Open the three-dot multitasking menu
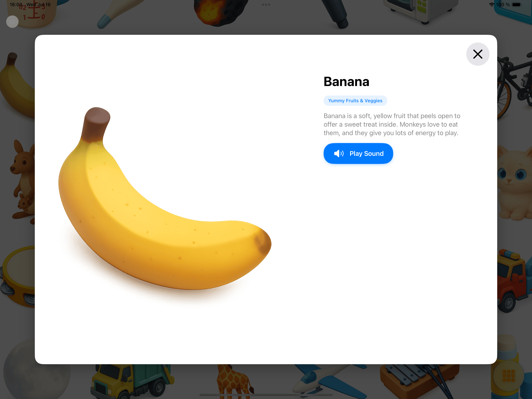The height and width of the screenshot is (399, 532). coord(266,5)
